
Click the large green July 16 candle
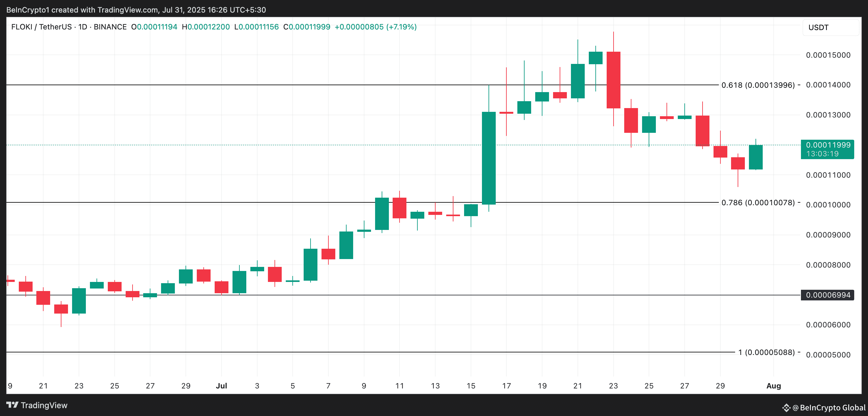point(489,158)
